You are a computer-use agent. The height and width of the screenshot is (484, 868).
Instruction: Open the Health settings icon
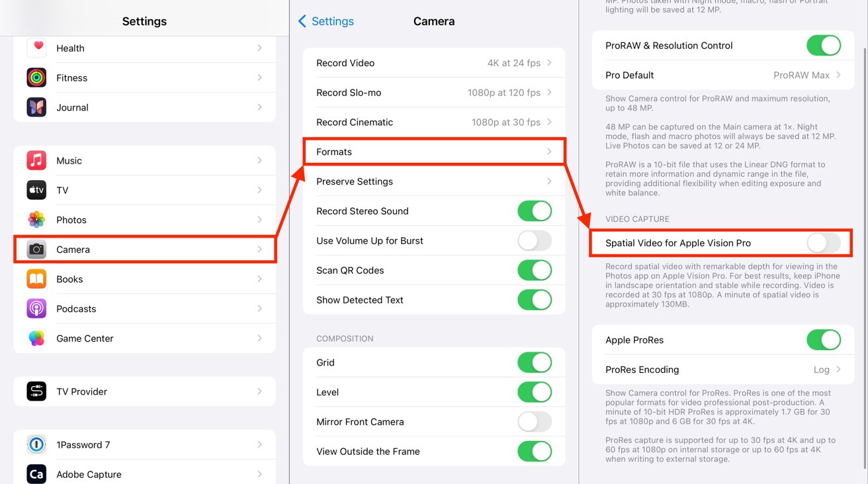(x=36, y=48)
